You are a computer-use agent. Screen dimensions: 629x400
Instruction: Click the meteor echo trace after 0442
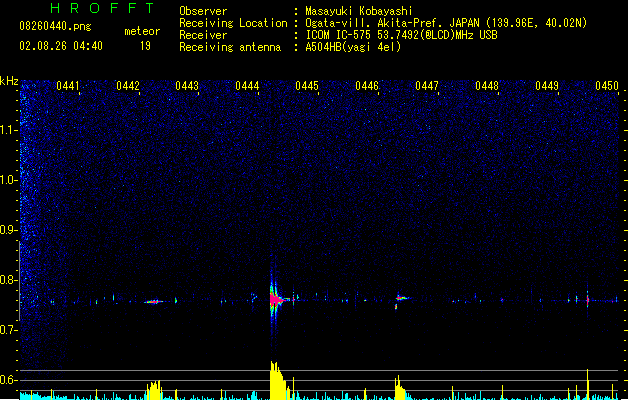pos(153,302)
